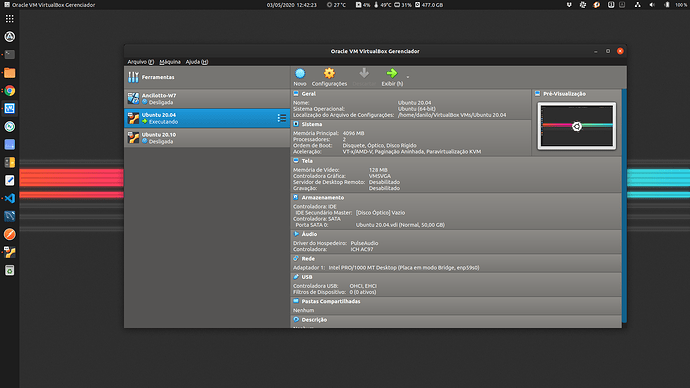Click the Exibir green arrow icon
Viewport: 690px width, 388px height.
tap(392, 73)
